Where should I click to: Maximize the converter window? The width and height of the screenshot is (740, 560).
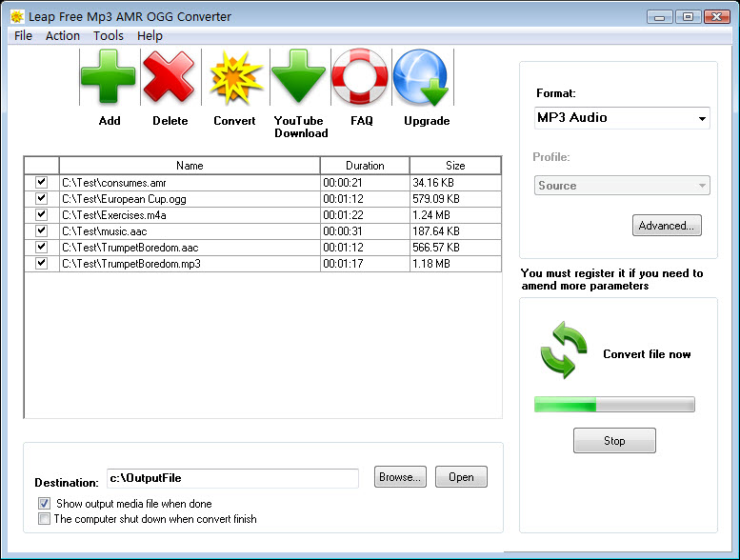688,17
